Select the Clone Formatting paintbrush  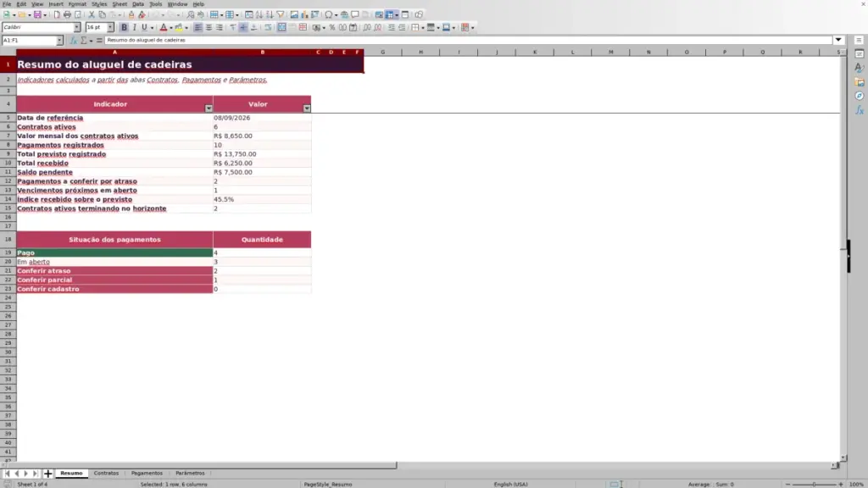click(131, 14)
